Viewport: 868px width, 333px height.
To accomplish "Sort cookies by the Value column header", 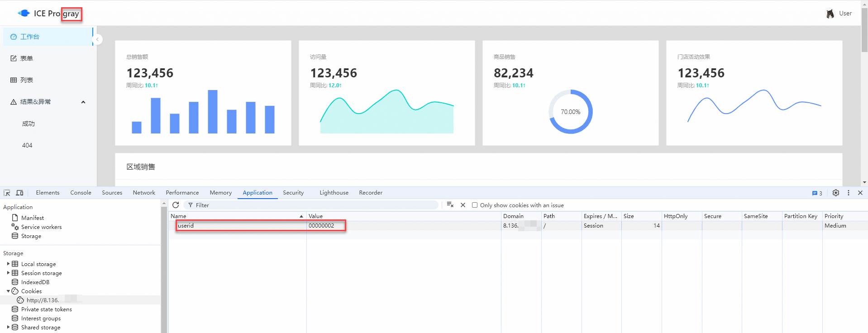I will click(404, 216).
